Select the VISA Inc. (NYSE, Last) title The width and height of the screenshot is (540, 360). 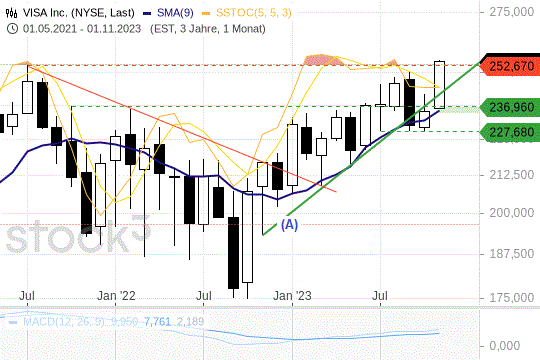79,13
